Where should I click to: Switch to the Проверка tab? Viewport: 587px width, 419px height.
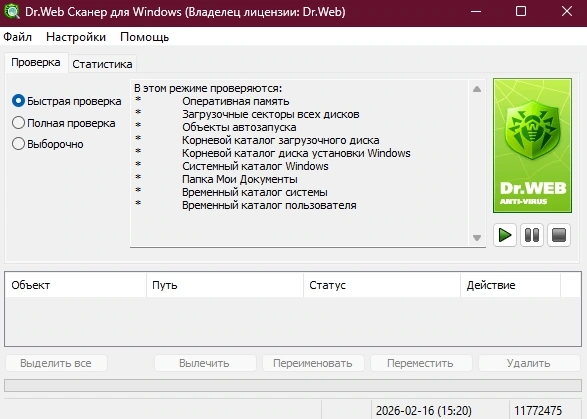(36, 62)
